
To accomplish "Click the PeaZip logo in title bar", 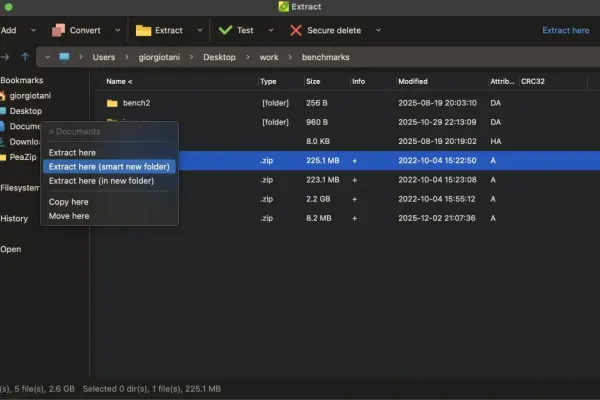I will (284, 7).
